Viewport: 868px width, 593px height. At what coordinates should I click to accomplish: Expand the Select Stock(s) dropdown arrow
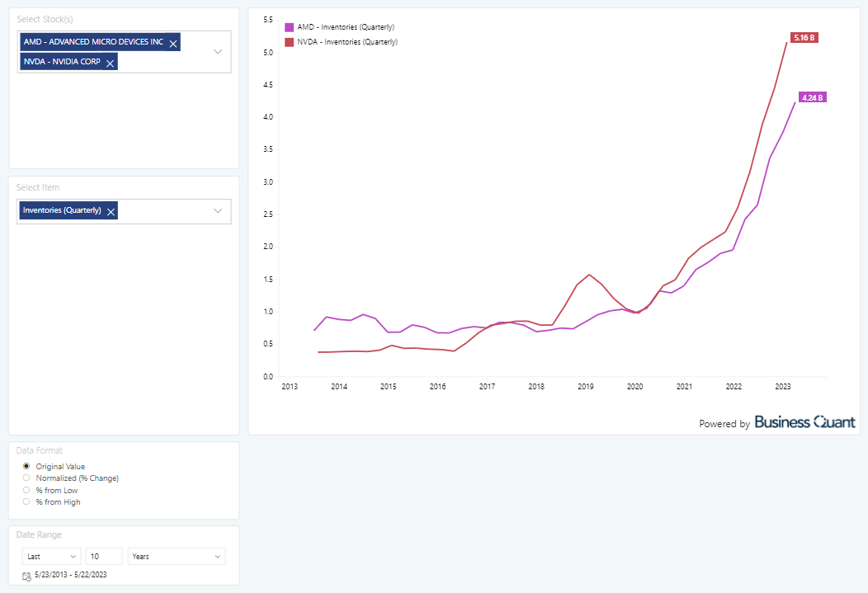click(218, 51)
